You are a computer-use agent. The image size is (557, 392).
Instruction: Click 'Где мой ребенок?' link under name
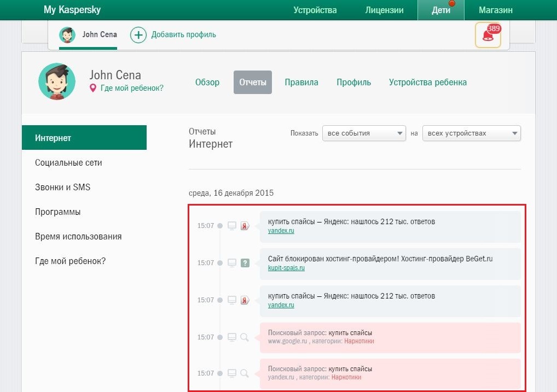pyautogui.click(x=132, y=88)
